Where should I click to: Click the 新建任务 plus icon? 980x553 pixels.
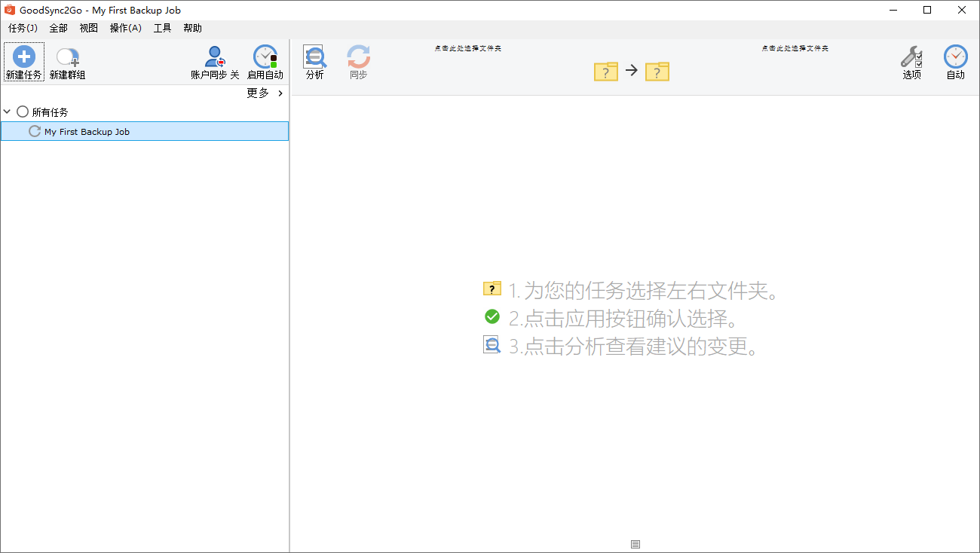pyautogui.click(x=23, y=56)
